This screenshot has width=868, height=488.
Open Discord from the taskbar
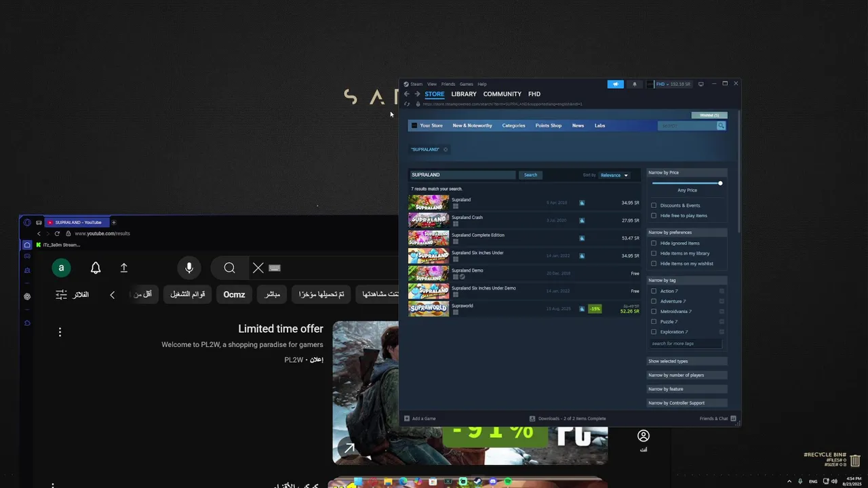point(493,482)
